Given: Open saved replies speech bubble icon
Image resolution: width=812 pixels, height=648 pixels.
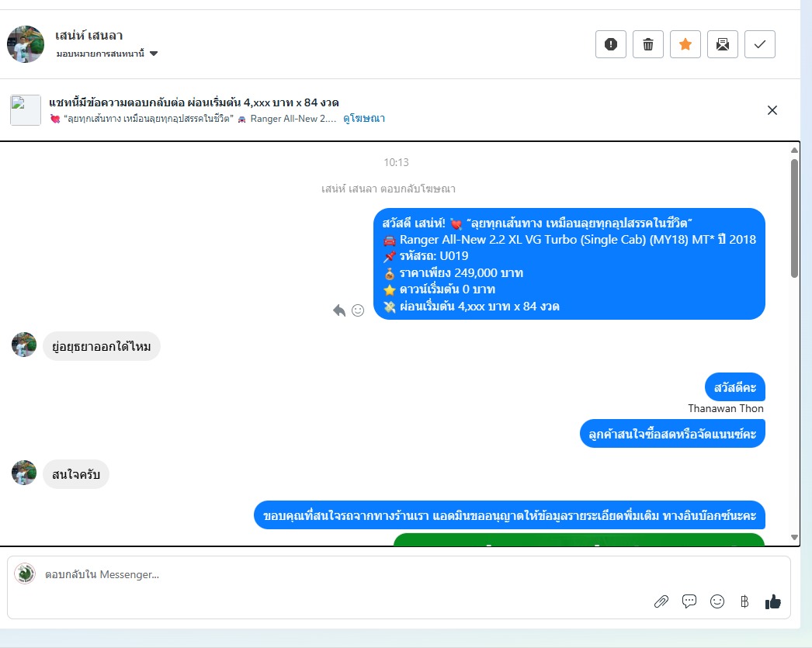Looking at the screenshot, I should click(689, 601).
